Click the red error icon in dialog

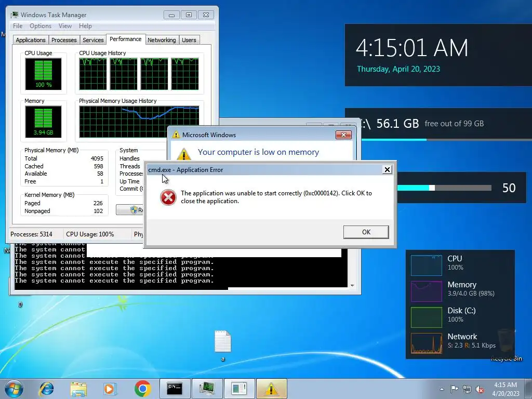168,197
